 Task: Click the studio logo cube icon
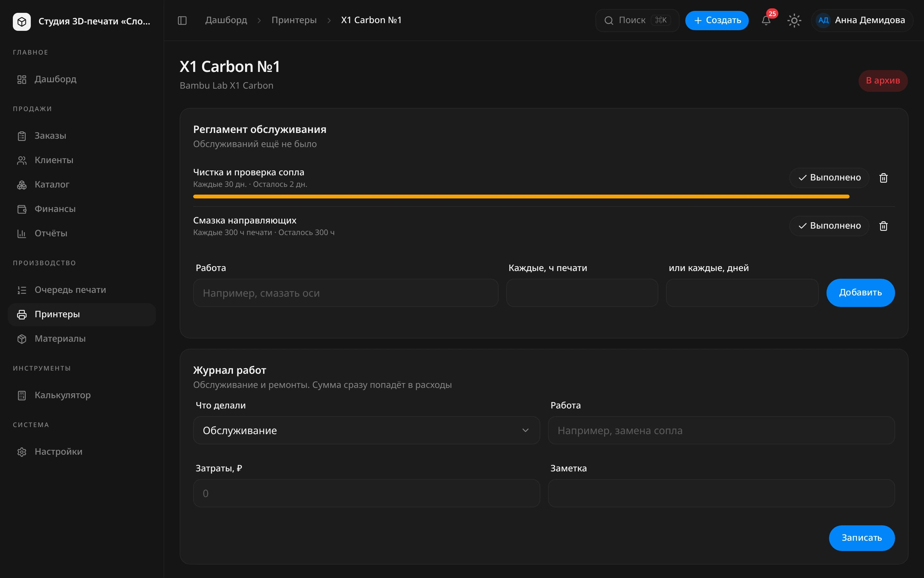pos(22,22)
